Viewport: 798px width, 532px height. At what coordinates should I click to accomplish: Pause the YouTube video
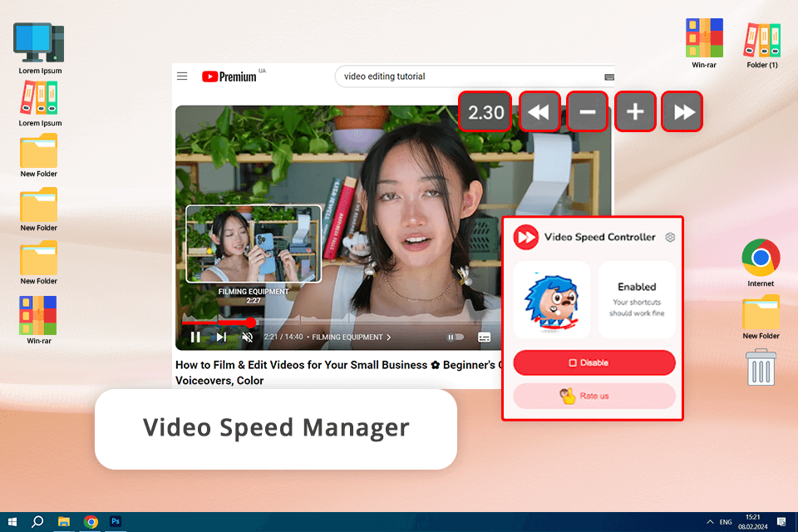pos(195,337)
